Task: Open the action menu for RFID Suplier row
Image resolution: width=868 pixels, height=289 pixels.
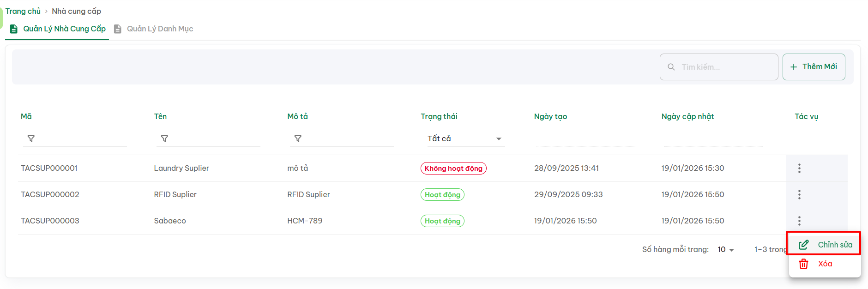Action: 799,194
